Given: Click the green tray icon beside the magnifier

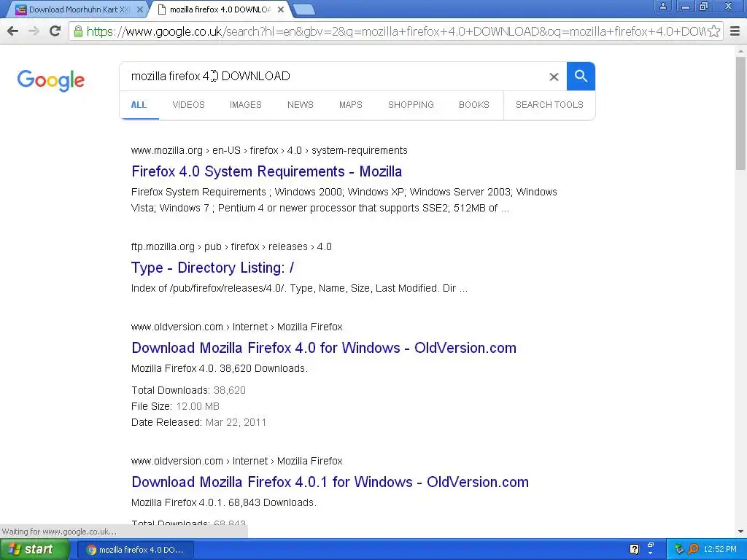Looking at the screenshot, I should 679,550.
